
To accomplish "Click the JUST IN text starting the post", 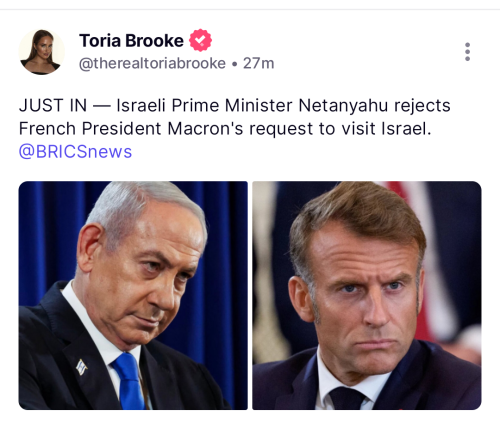I will tap(53, 106).
